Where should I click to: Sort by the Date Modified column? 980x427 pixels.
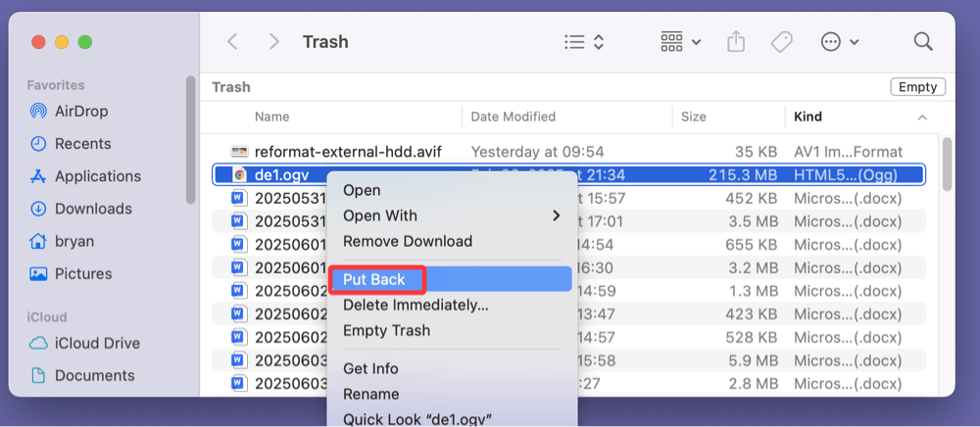click(x=514, y=117)
